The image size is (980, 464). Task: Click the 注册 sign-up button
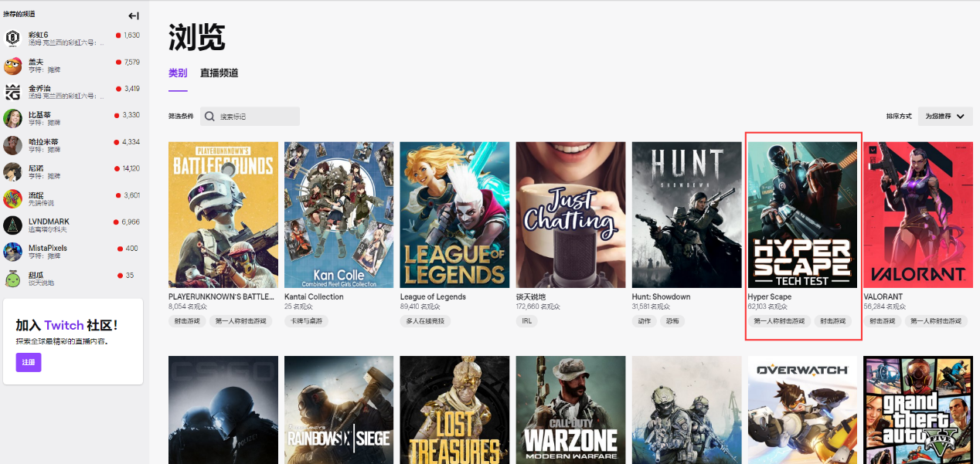[29, 362]
